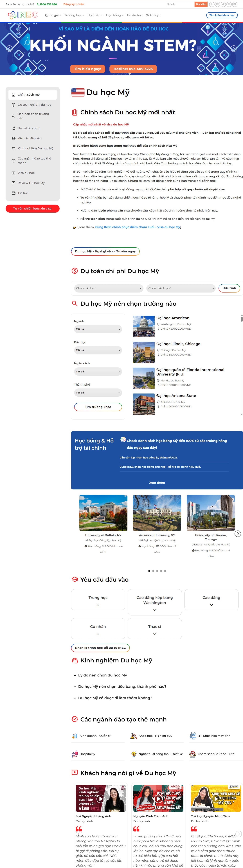
Task: Click the phone icon beside 1900 636 990
Action: 38,4
